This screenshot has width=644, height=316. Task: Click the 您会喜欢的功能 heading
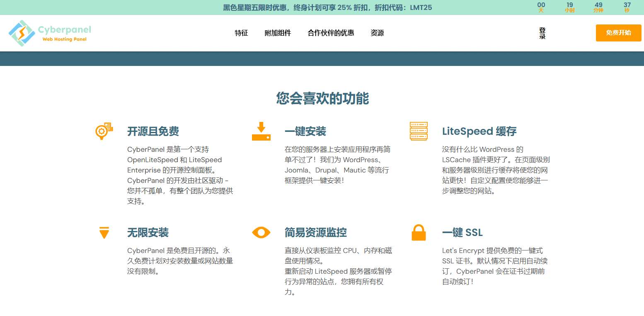[x=322, y=99]
